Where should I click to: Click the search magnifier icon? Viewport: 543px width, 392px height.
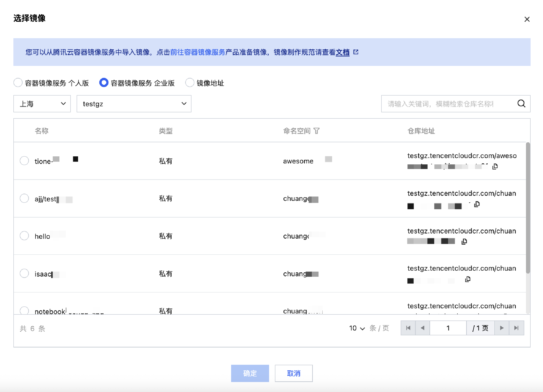[521, 104]
